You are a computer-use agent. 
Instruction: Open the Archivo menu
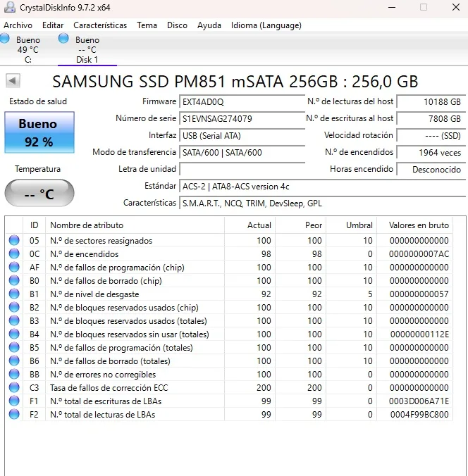pyautogui.click(x=18, y=25)
